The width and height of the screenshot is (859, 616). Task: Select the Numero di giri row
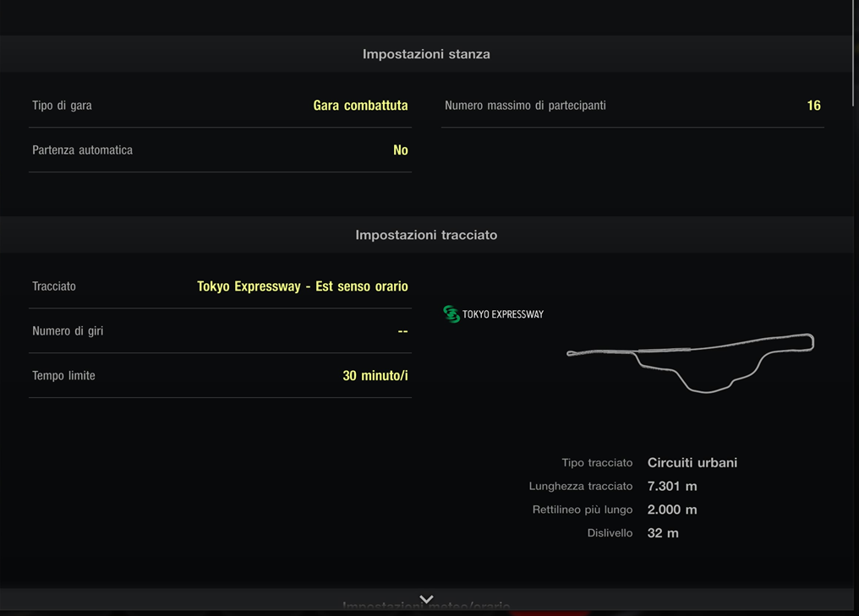click(220, 331)
